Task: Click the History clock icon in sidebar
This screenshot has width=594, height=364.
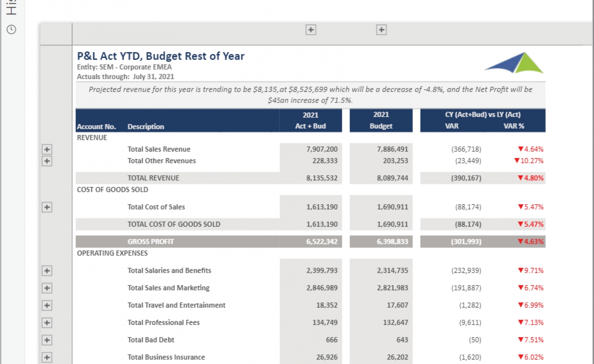Action: point(11,29)
